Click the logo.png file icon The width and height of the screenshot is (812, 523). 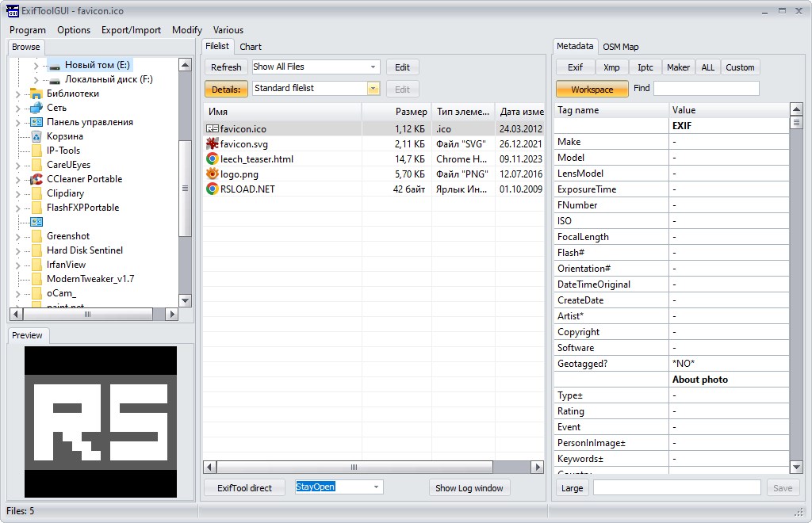pos(213,174)
